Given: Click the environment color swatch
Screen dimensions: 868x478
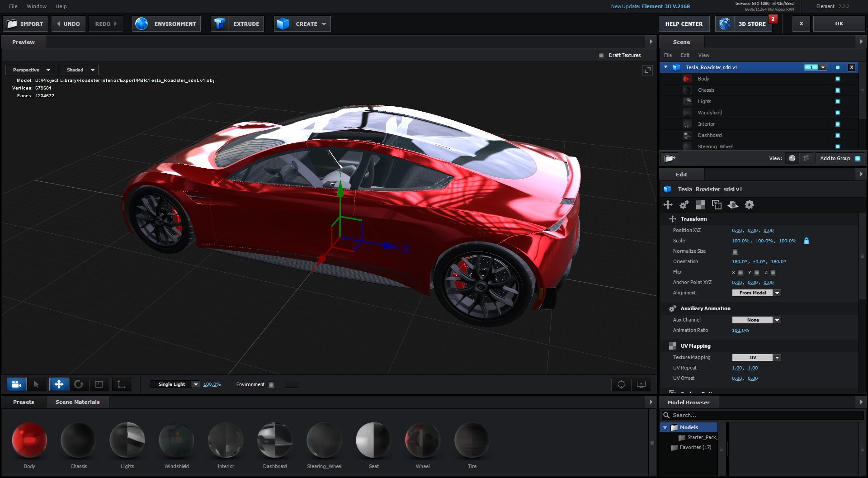Looking at the screenshot, I should pyautogui.click(x=292, y=385).
